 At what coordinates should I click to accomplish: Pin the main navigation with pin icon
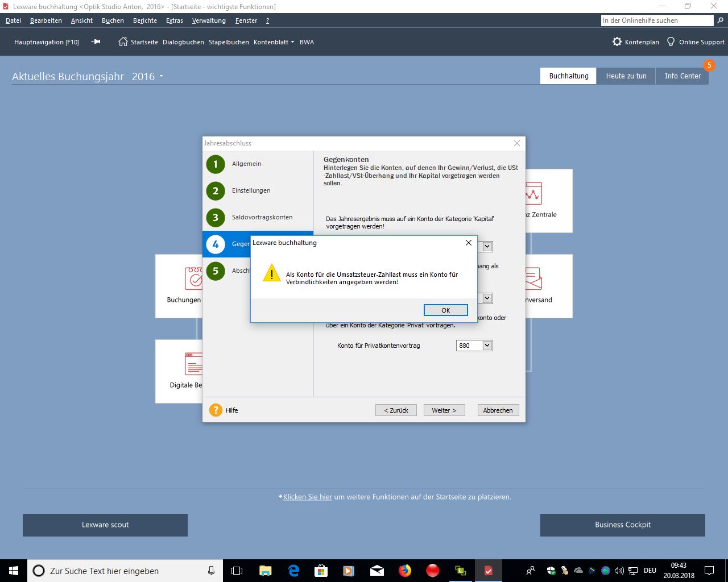(x=96, y=41)
